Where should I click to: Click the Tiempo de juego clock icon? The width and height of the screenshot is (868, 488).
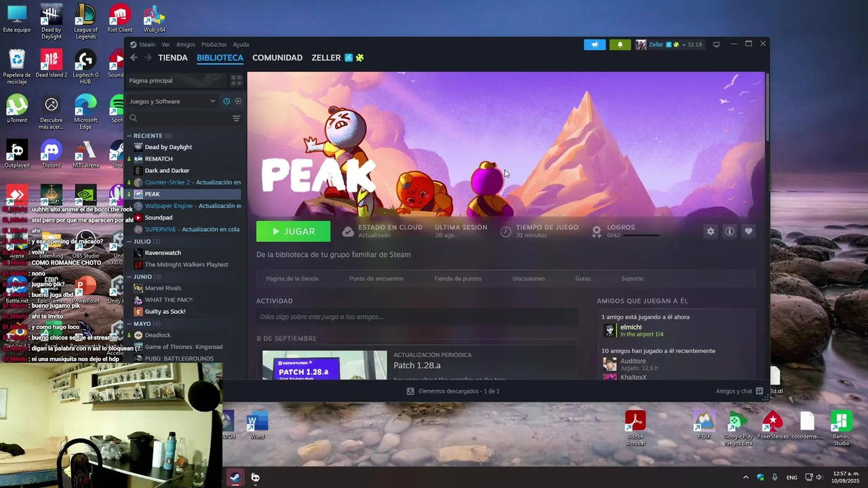pyautogui.click(x=505, y=231)
